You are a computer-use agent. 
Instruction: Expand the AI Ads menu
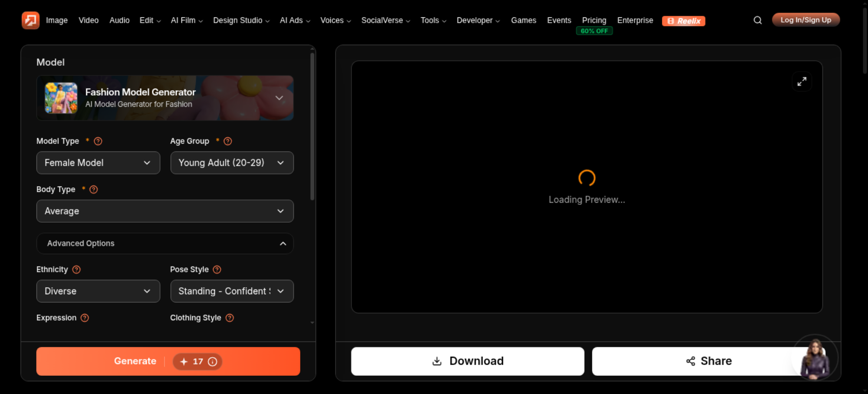[x=295, y=20]
